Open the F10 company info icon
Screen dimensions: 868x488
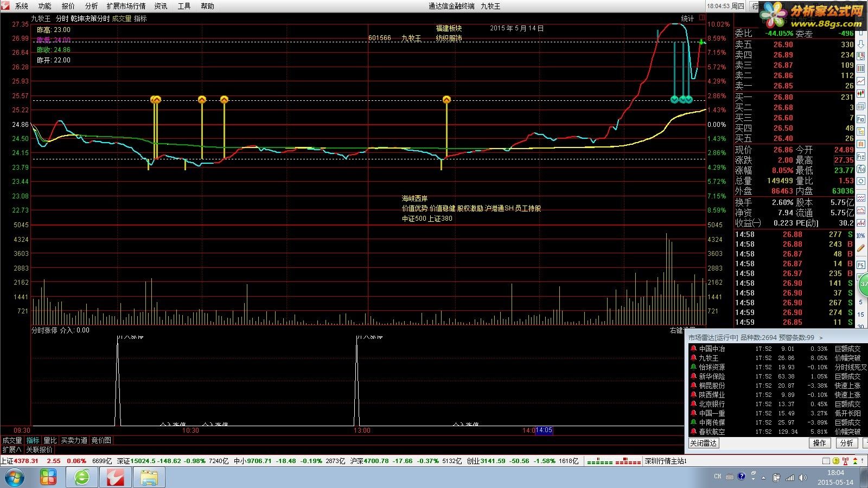pos(861,119)
